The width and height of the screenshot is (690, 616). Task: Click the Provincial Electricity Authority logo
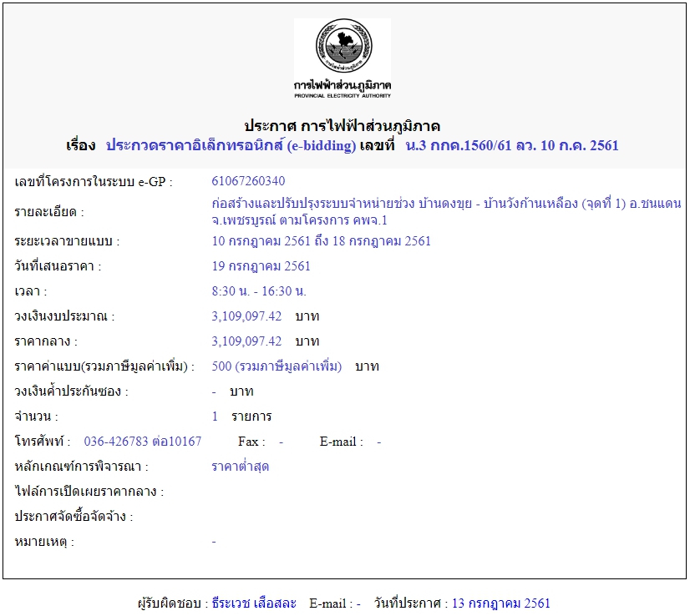pos(342,59)
